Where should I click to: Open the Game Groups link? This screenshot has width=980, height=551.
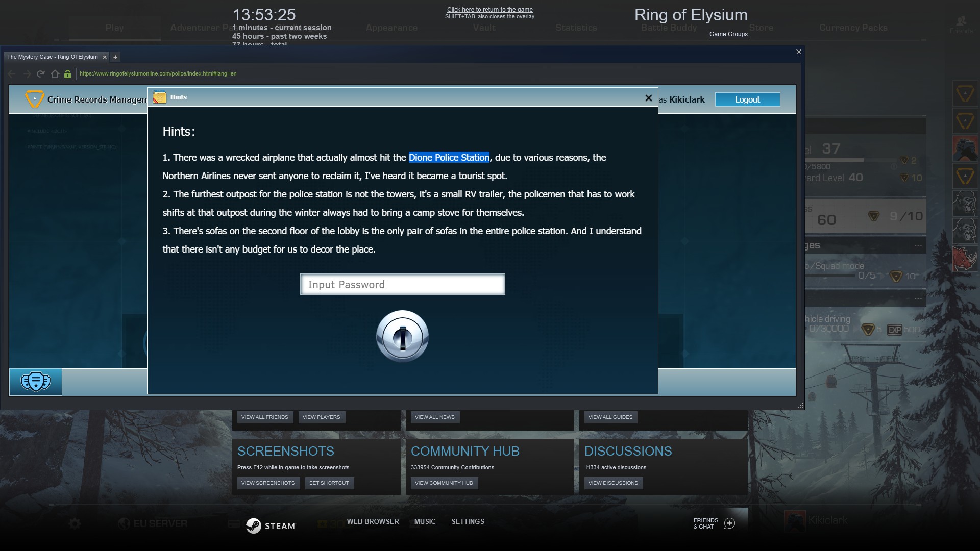pyautogui.click(x=728, y=34)
